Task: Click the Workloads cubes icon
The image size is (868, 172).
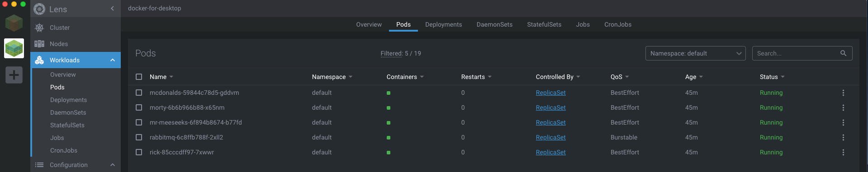Action: (39, 60)
